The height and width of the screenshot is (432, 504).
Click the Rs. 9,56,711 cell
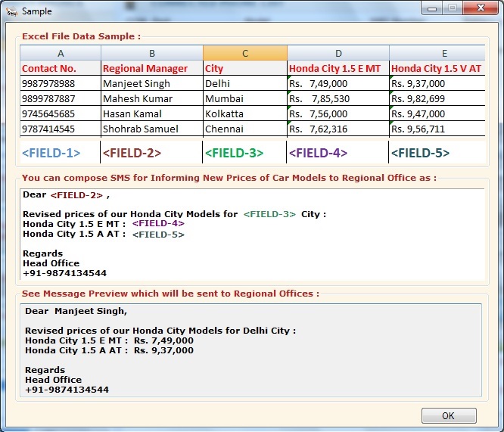point(437,129)
